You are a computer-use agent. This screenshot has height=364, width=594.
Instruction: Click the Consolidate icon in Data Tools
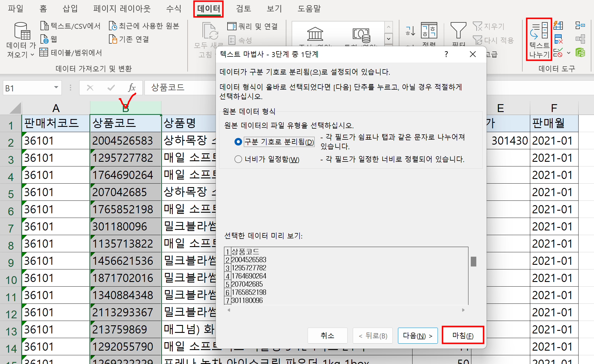[x=580, y=25]
